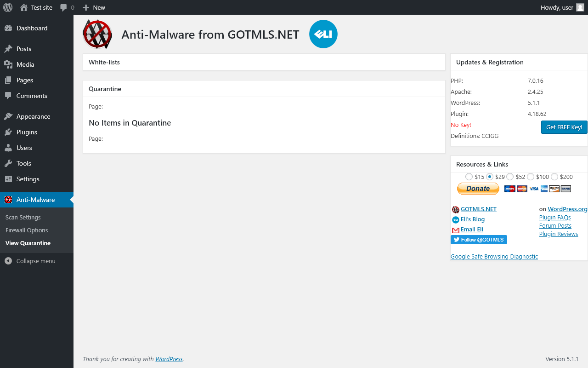Screen dimensions: 588x368
Task: Open Scan Settings submenu item
Action: pyautogui.click(x=23, y=217)
